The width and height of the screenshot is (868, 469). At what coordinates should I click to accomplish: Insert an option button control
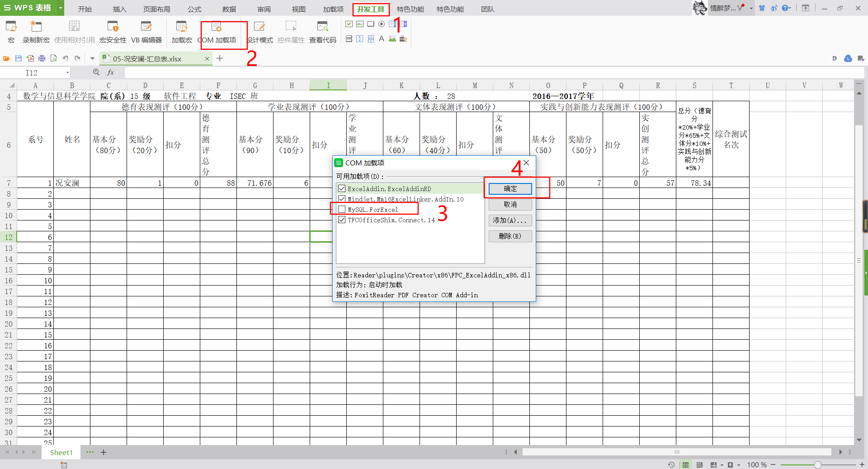[382, 24]
